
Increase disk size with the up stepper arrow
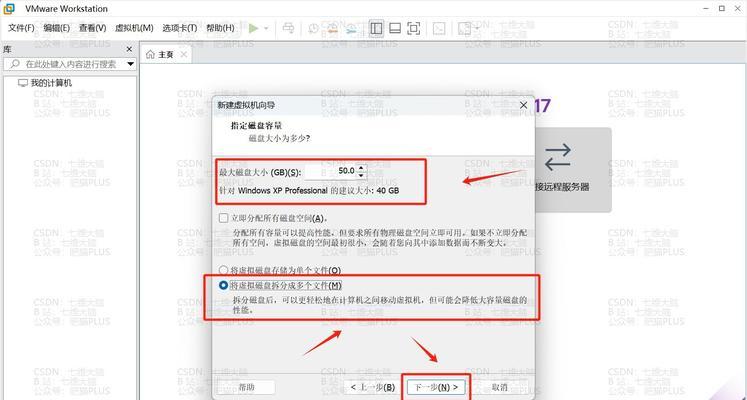tap(361, 168)
